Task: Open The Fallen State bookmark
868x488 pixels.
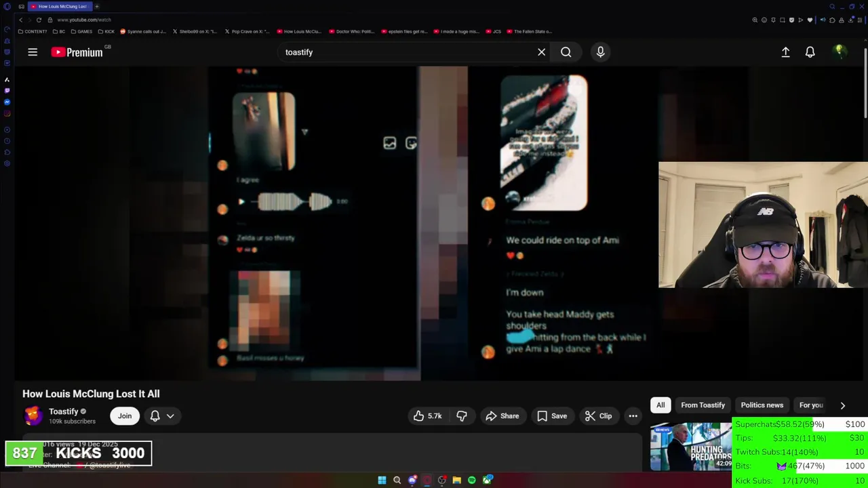Action: click(529, 31)
